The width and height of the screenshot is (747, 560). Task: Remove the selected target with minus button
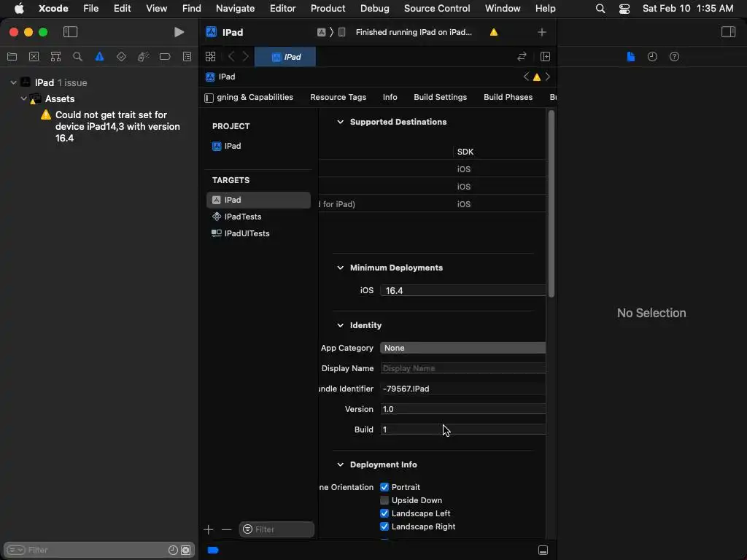click(x=226, y=529)
